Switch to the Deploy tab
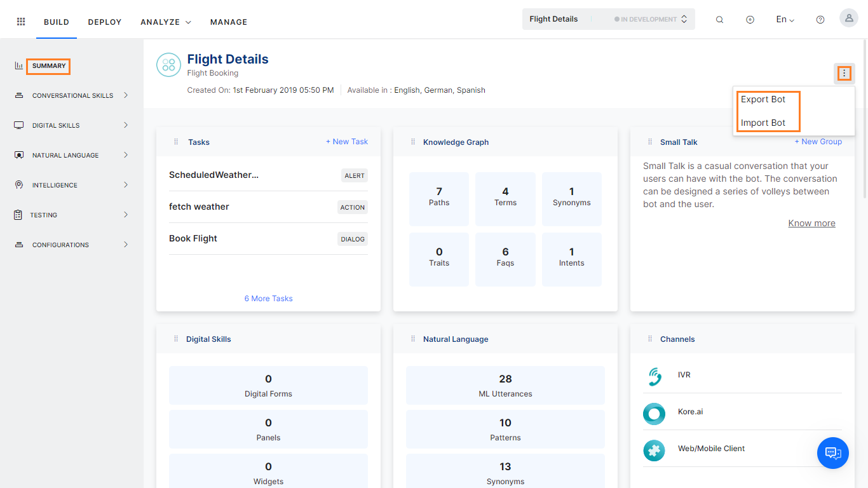The image size is (868, 488). tap(104, 22)
